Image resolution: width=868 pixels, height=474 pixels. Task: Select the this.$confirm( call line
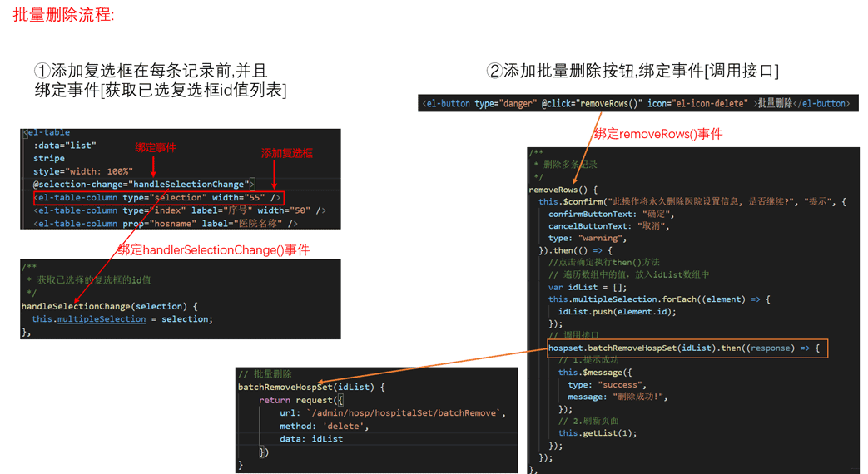(692, 202)
